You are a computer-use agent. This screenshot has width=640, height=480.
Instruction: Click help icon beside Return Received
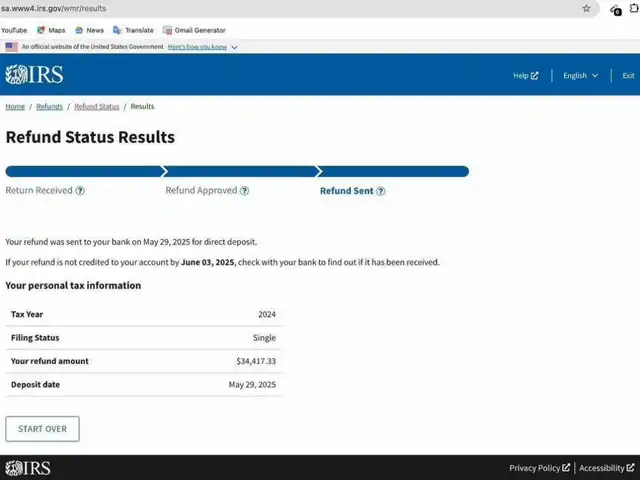(x=80, y=191)
